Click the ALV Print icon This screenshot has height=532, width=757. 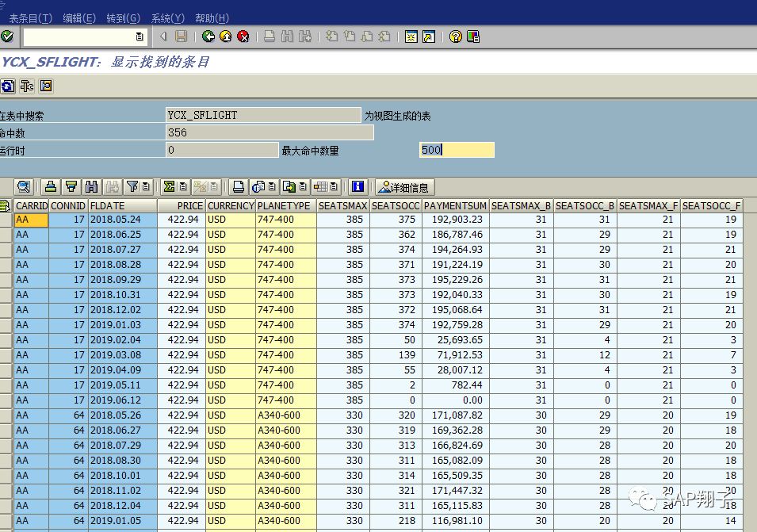tap(238, 187)
